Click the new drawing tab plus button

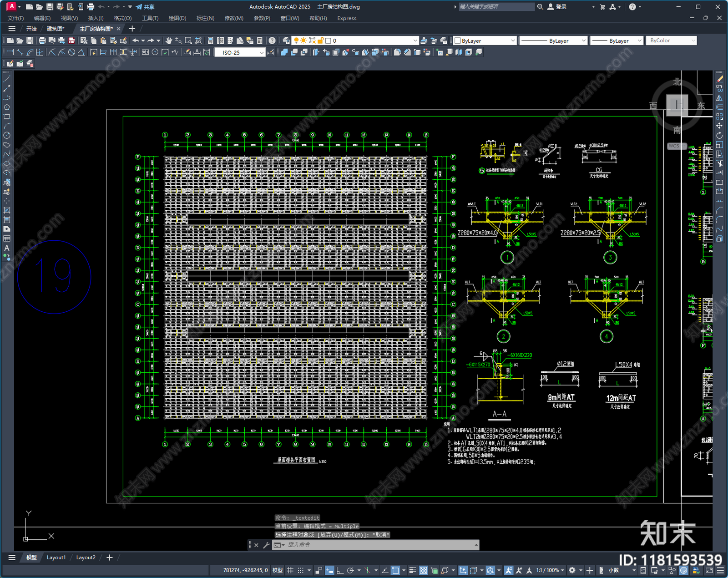coord(132,29)
